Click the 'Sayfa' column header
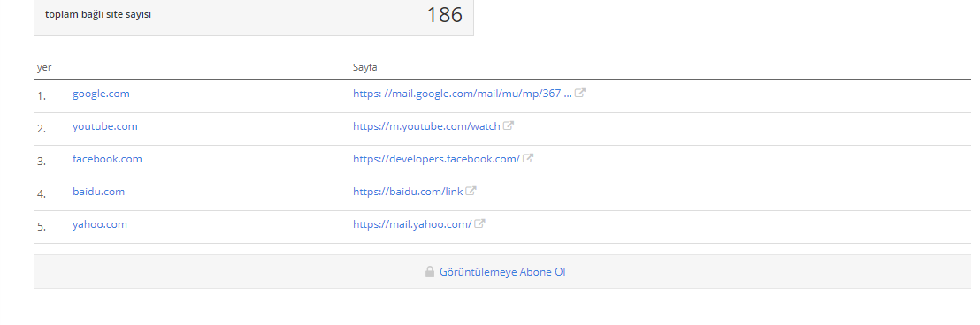 click(365, 67)
